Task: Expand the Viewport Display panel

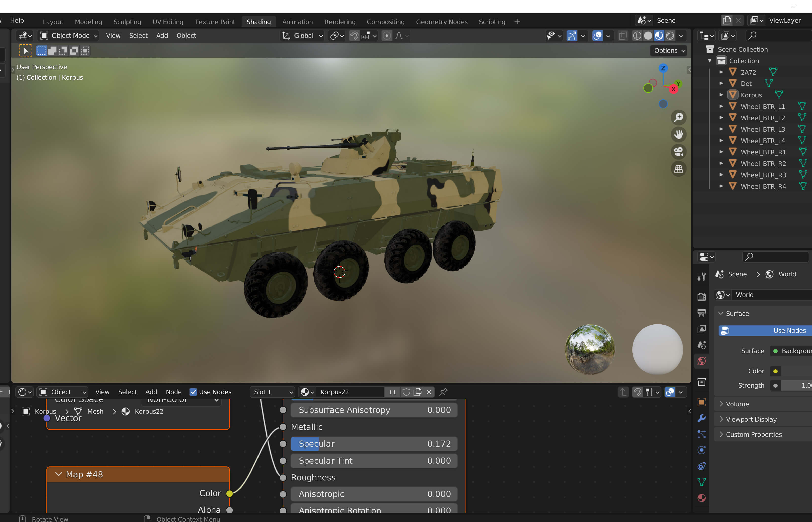Action: (x=721, y=419)
